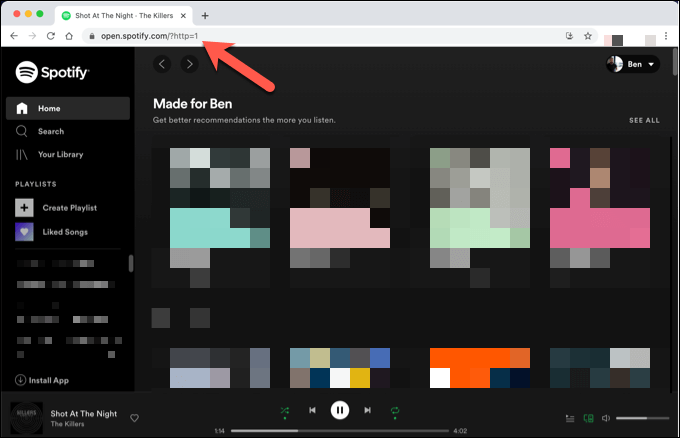The image size is (680, 438).
Task: Open Your Library in the sidebar
Action: 60,154
